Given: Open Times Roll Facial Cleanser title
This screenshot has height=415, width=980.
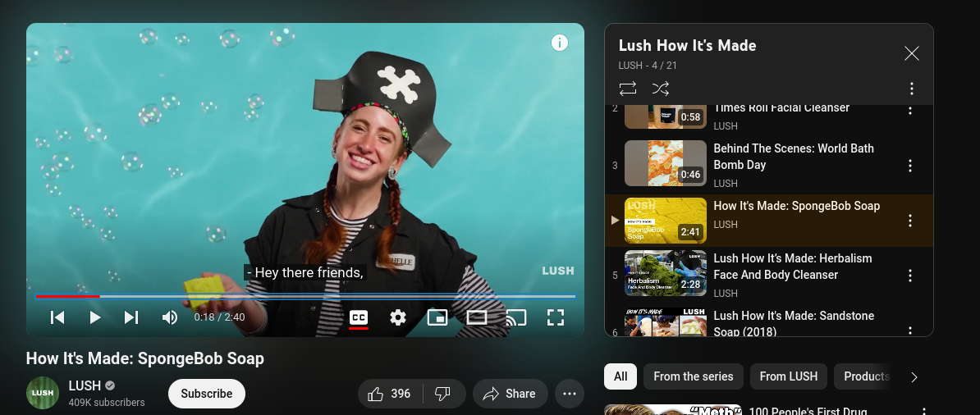Looking at the screenshot, I should 781,109.
